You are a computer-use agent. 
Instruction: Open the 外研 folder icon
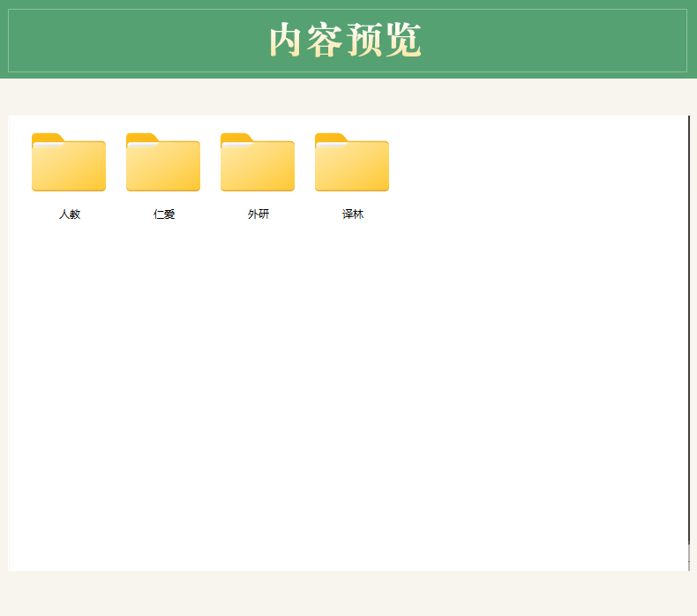[x=258, y=162]
